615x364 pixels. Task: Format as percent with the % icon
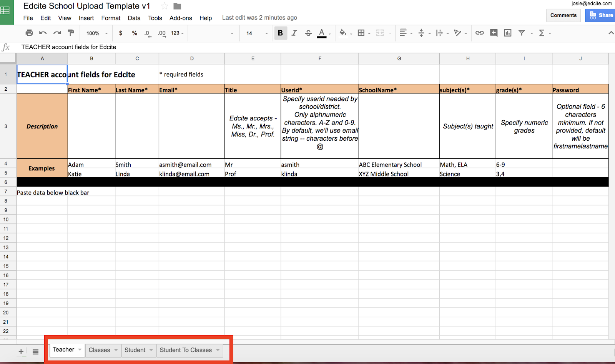coord(135,33)
